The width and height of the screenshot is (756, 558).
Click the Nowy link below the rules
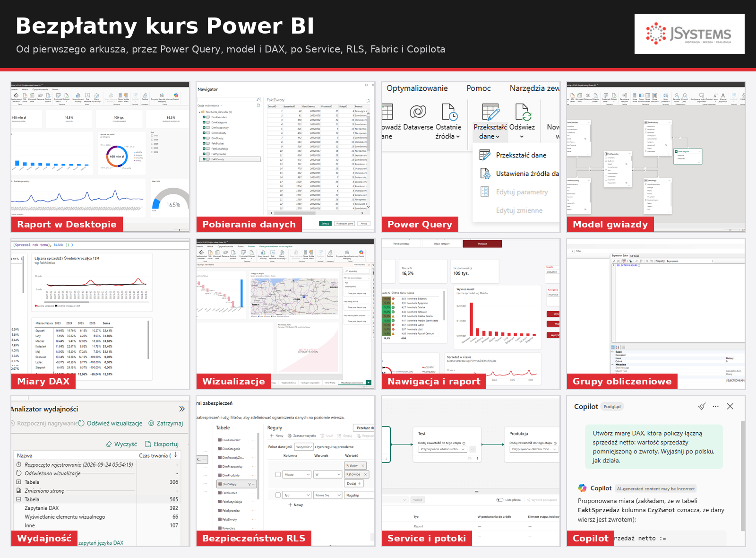coord(295,505)
